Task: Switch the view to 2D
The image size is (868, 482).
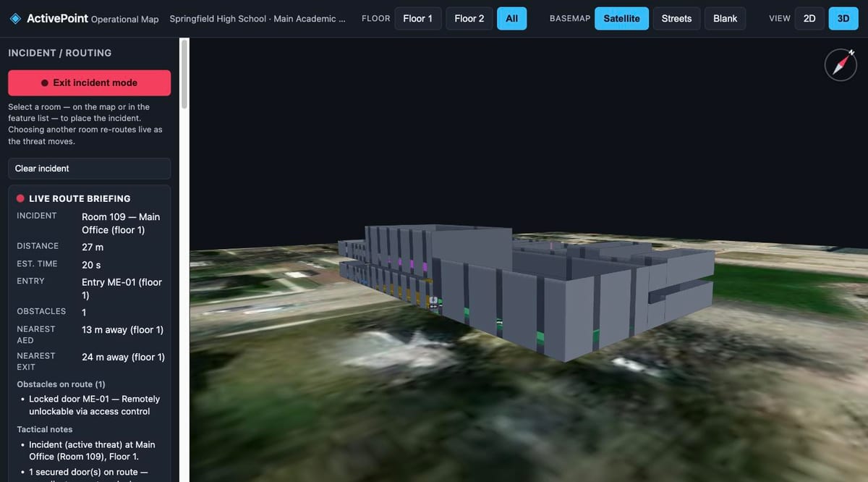Action: (x=809, y=19)
